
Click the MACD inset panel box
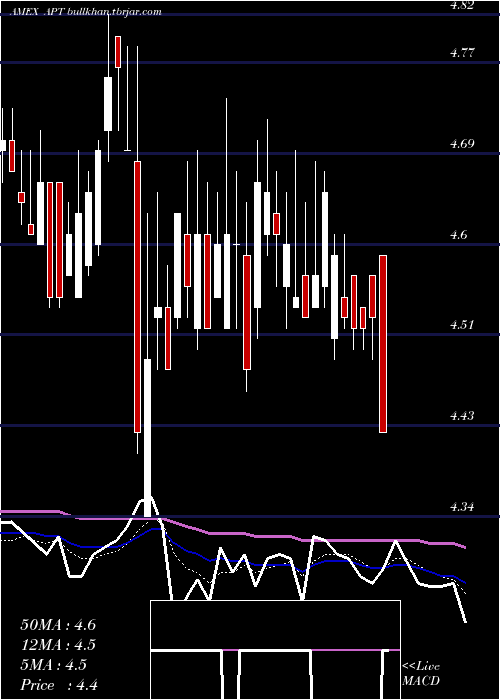[275, 650]
